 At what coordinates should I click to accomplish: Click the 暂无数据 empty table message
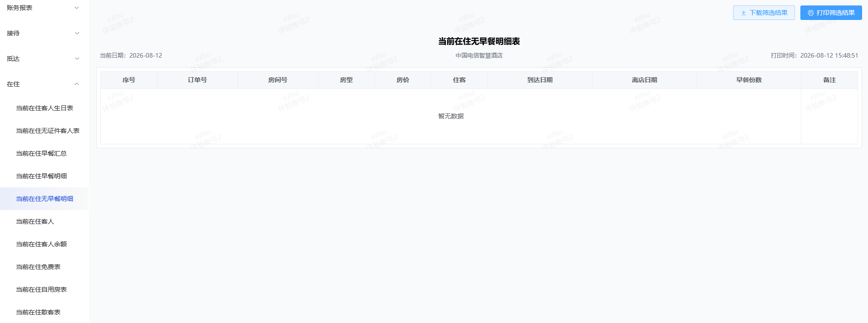point(451,116)
